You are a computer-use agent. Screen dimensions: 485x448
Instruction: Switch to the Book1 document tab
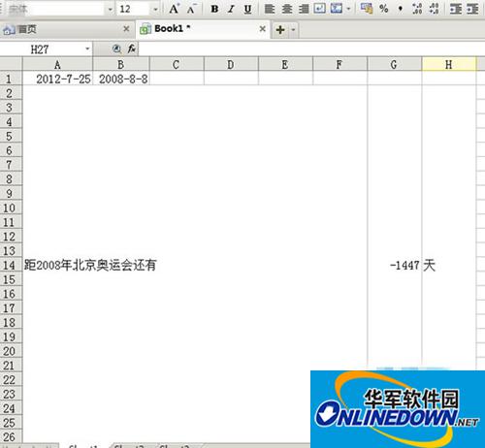203,29
